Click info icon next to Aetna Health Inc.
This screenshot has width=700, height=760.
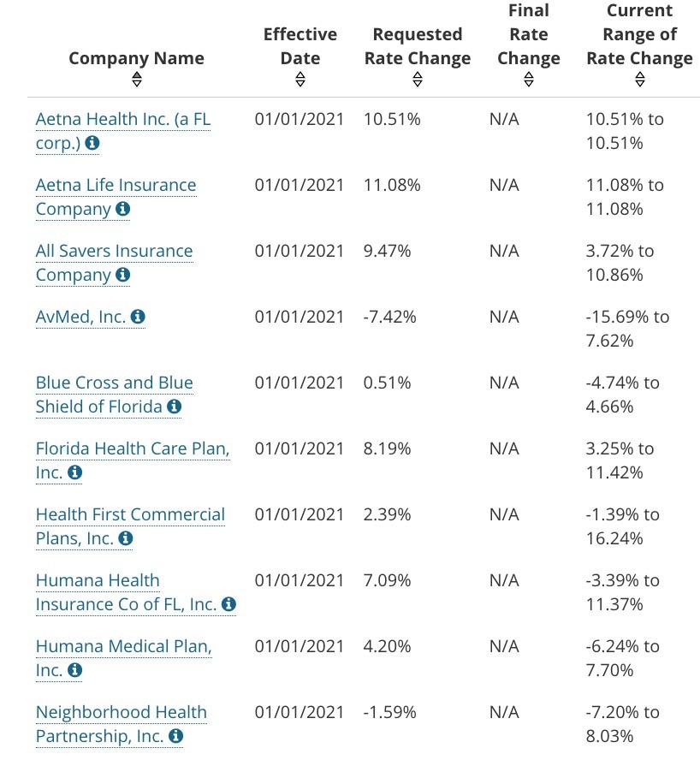click(92, 144)
